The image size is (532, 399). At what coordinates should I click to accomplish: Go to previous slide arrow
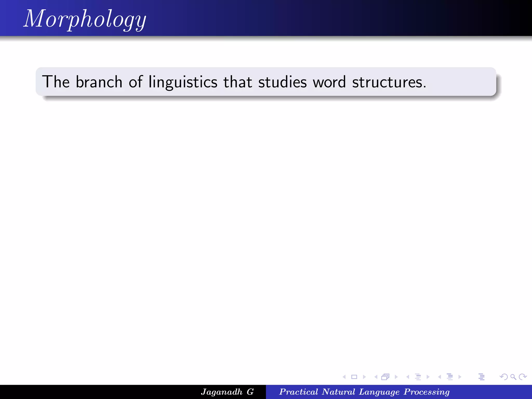pyautogui.click(x=344, y=377)
